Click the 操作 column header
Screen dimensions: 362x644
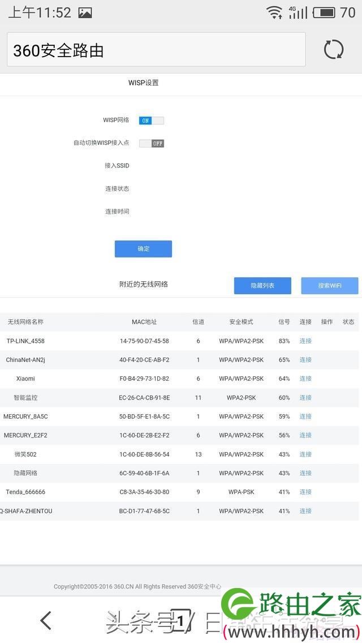(x=327, y=322)
